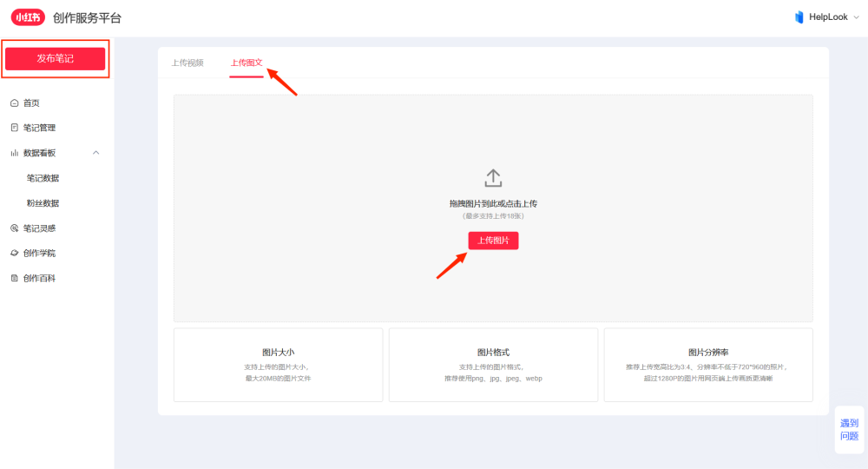Click the 笔记管理 icon
868x469 pixels.
15,128
